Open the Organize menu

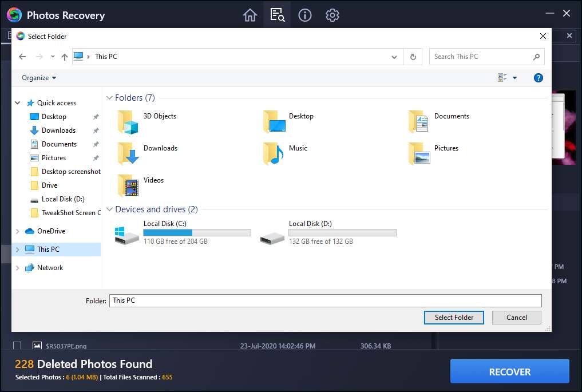[39, 78]
